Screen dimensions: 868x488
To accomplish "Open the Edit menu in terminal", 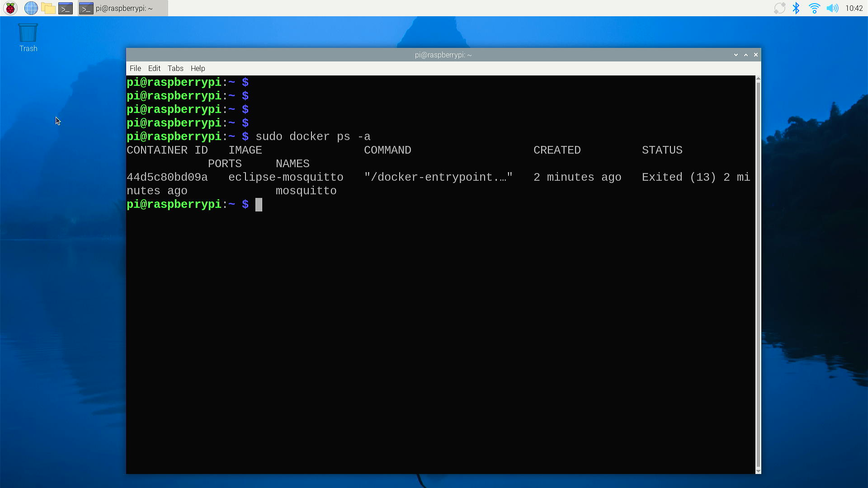I will tap(154, 68).
